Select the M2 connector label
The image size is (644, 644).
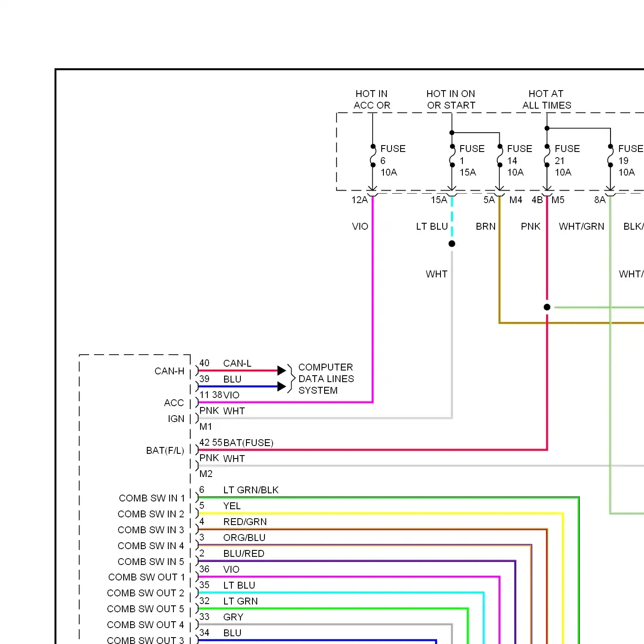[x=206, y=474]
